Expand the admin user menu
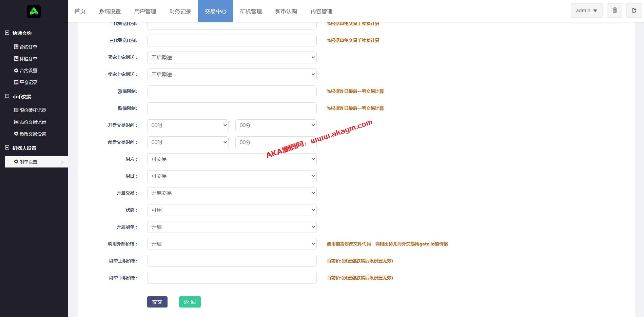Screen dimensions: 644x317 pos(586,11)
